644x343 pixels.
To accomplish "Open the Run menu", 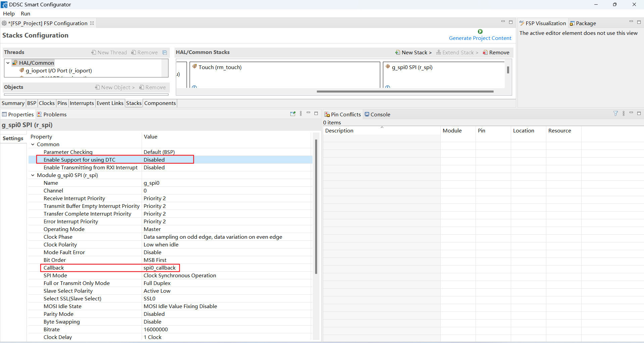I will pos(26,14).
